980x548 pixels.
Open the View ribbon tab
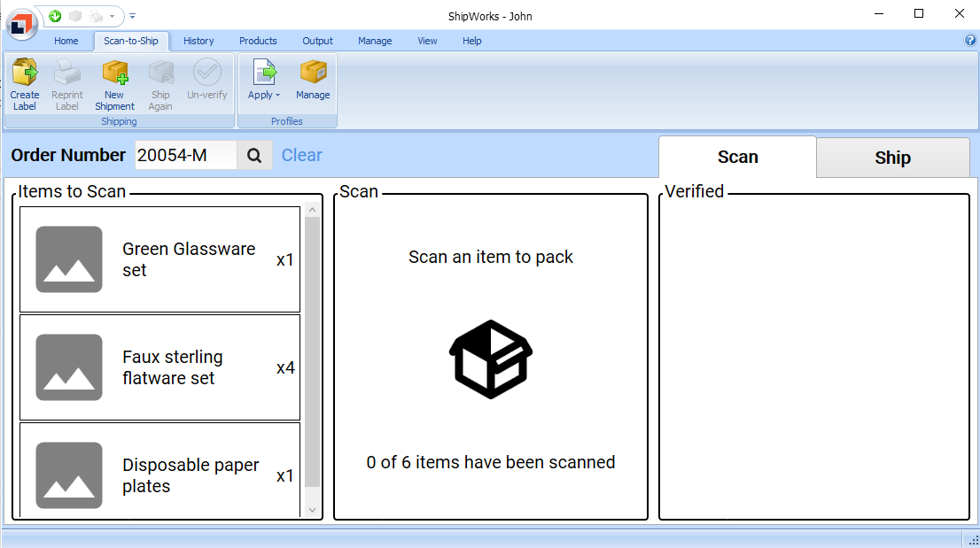pos(427,42)
